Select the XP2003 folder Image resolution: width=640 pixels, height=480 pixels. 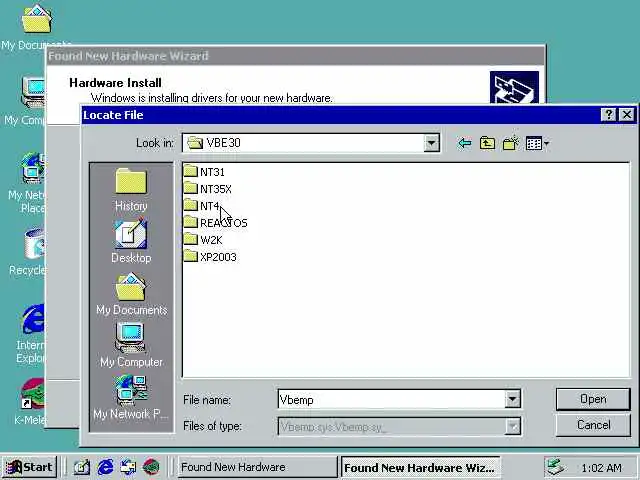point(210,257)
